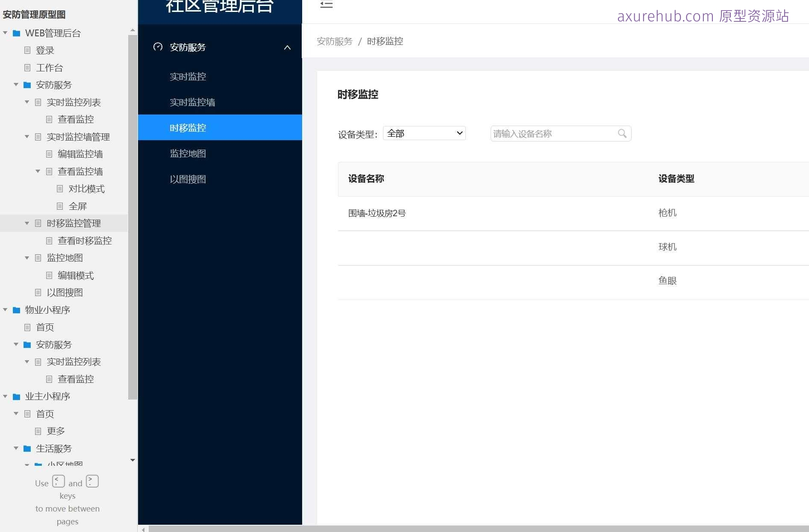Viewport: 809px width, 532px height.
Task: Click the folder icon next to WEB管理后台
Action: 16,33
